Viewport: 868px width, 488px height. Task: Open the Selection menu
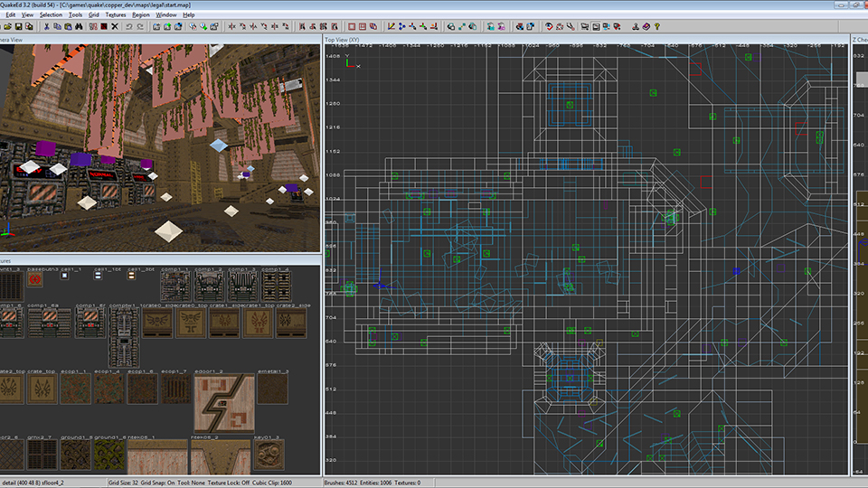tap(51, 14)
